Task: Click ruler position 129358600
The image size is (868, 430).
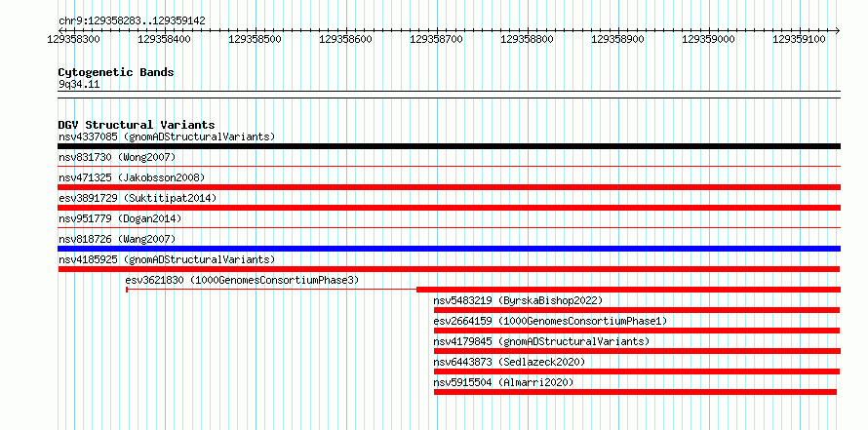Action: [x=346, y=39]
